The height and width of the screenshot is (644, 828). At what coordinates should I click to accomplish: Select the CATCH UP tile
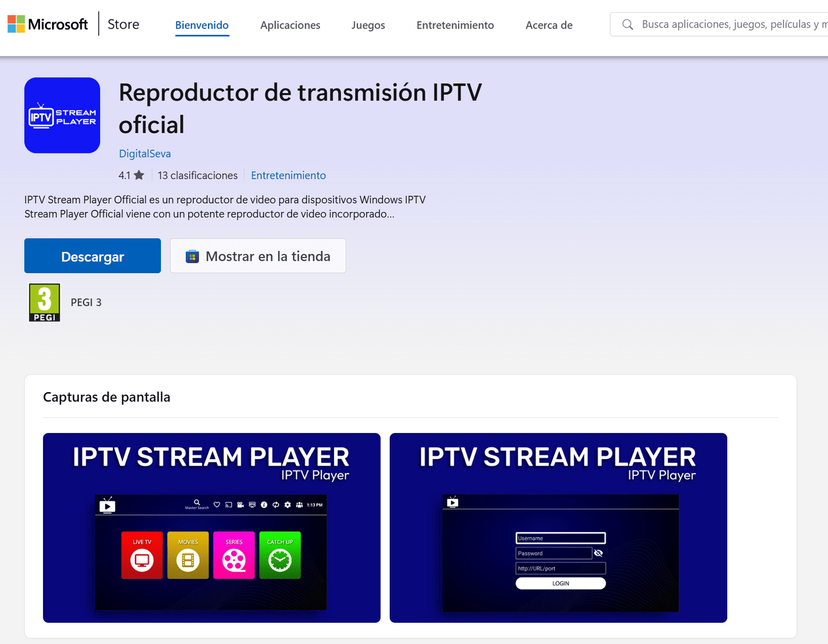280,556
